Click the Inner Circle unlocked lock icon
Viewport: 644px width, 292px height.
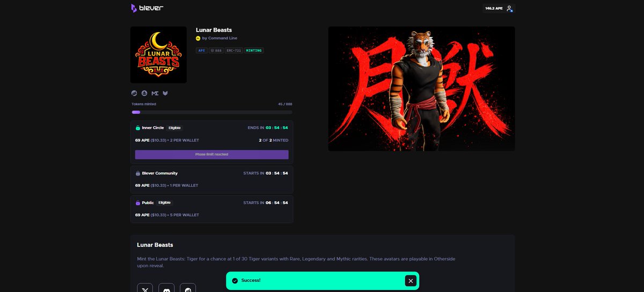coord(138,128)
